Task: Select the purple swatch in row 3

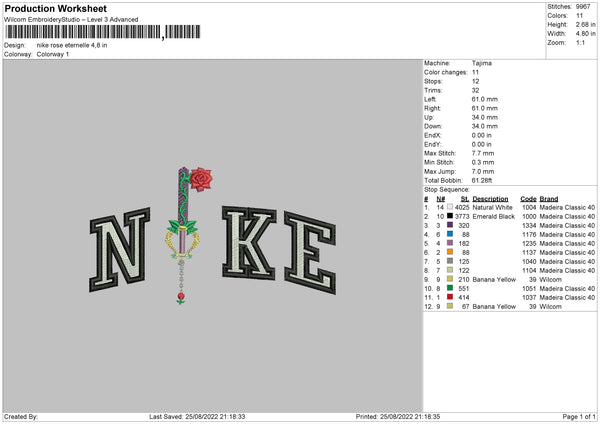Action: [450, 225]
